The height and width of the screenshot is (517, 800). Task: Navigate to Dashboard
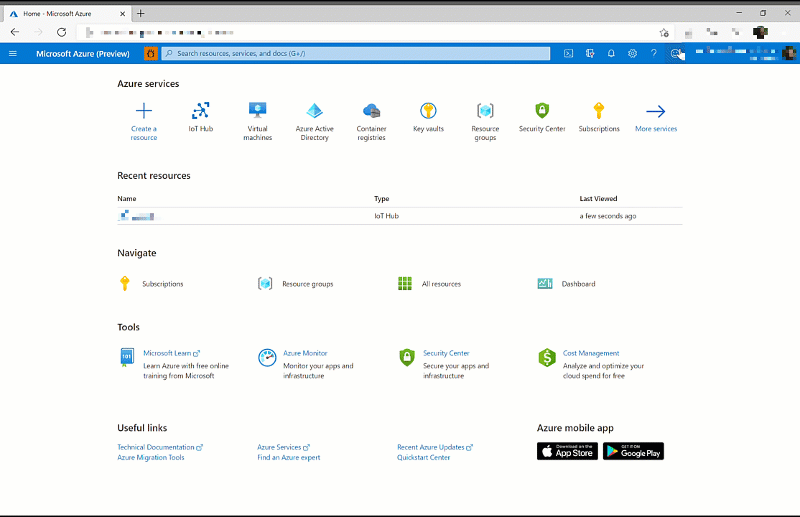pyautogui.click(x=578, y=284)
